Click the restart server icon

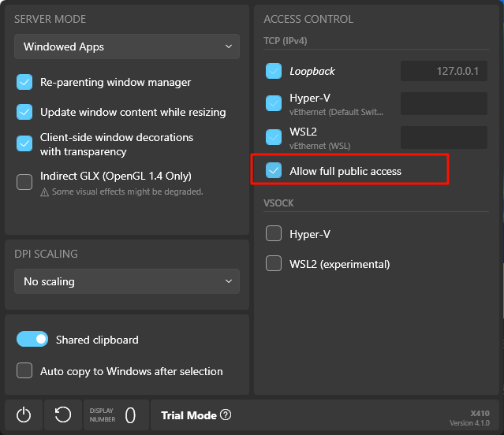pyautogui.click(x=63, y=415)
